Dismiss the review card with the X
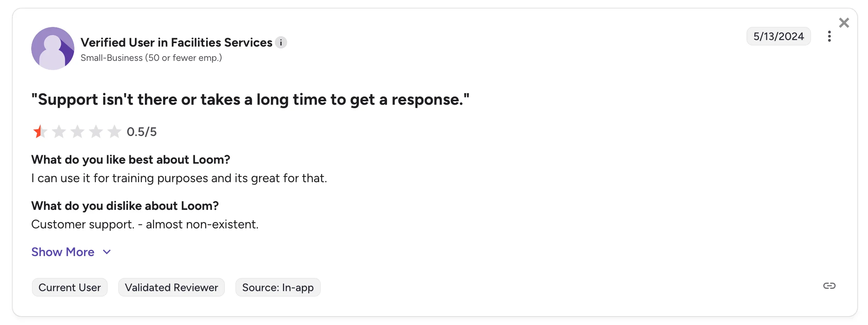This screenshot has height=325, width=868. point(844,23)
